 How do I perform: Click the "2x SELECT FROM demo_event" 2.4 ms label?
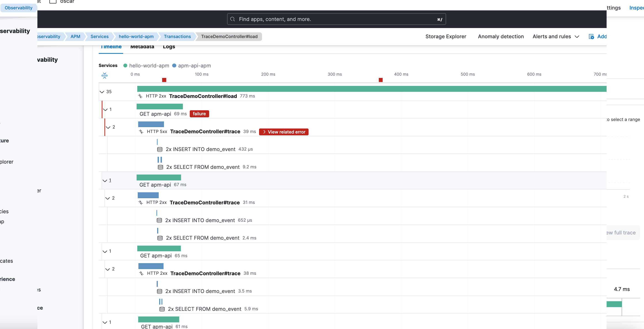coord(203,238)
